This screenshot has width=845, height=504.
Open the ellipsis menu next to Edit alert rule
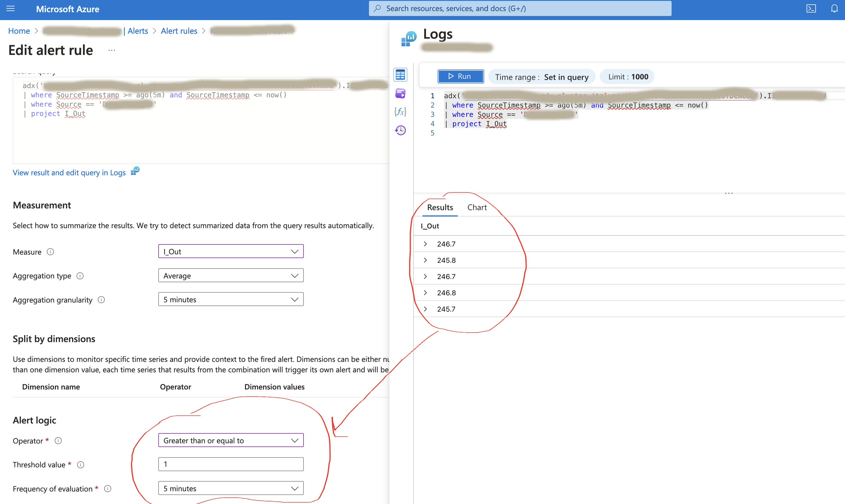[x=111, y=50]
